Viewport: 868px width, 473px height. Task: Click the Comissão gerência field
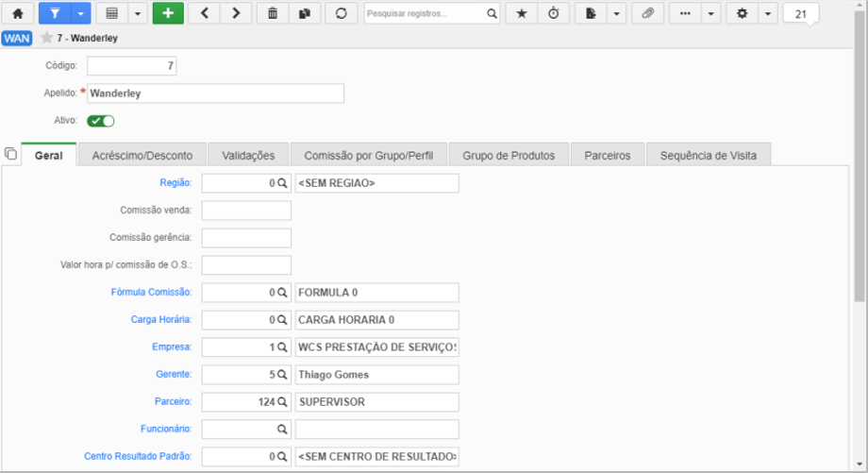(x=246, y=238)
